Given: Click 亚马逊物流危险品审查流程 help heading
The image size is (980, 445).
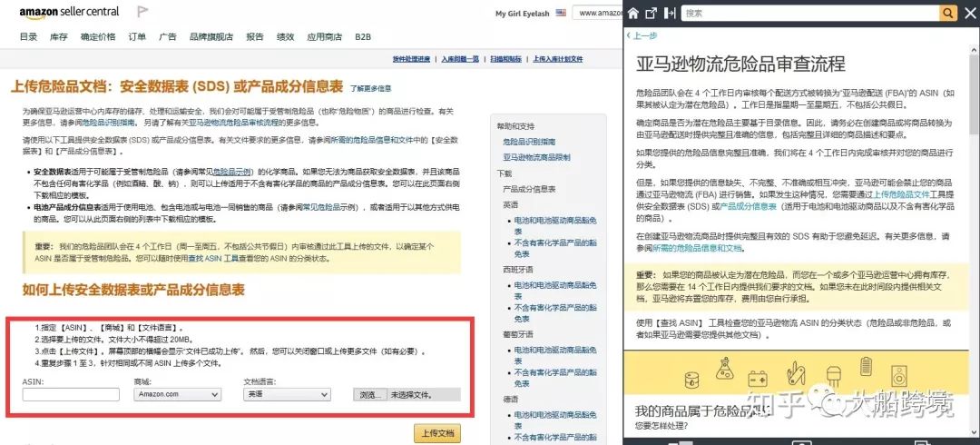Looking at the screenshot, I should tap(740, 64).
